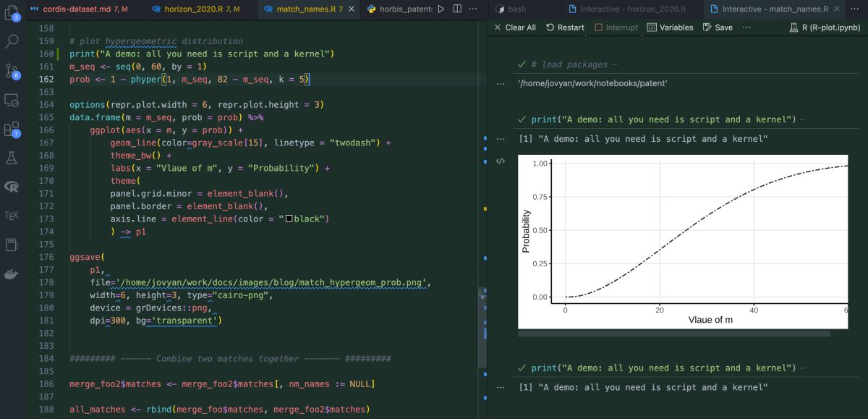
Task: Open output actions for first print output
Action: (500, 139)
